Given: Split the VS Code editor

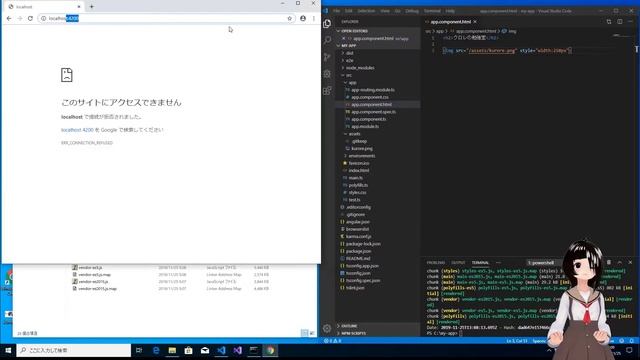Looking at the screenshot, I should (619, 22).
